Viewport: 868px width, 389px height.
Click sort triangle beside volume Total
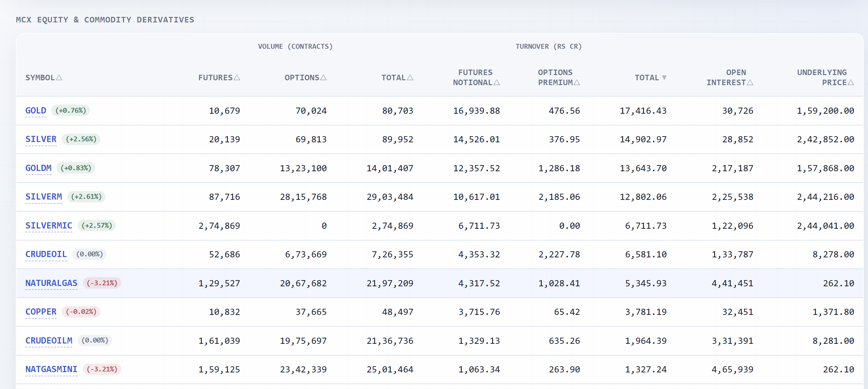[410, 78]
